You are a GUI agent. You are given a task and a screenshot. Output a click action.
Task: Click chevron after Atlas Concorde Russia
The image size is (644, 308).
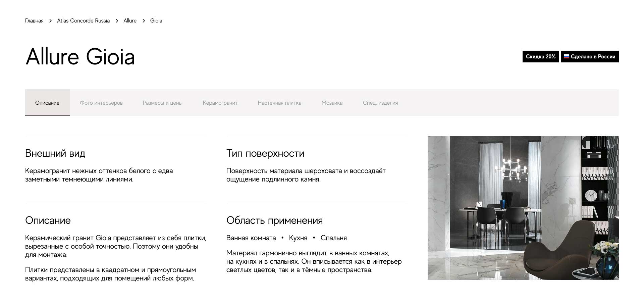117,21
